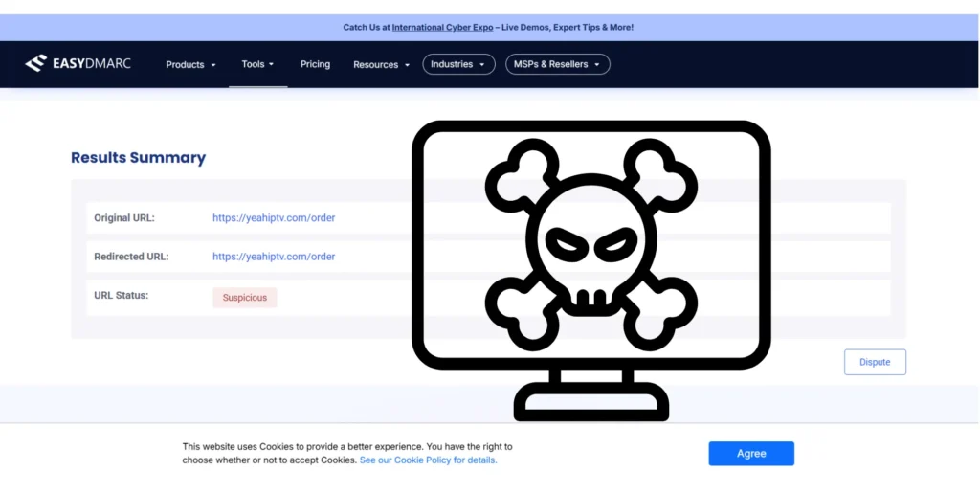Viewport: 980px width, 494px height.
Task: Click the dropdown caret beside Tools
Action: click(272, 64)
